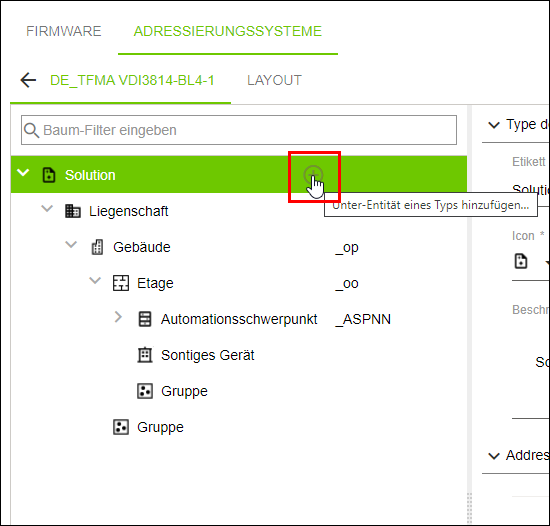Click the Automationsschwerpunkt server icon
Image resolution: width=550 pixels, height=526 pixels.
pyautogui.click(x=145, y=319)
